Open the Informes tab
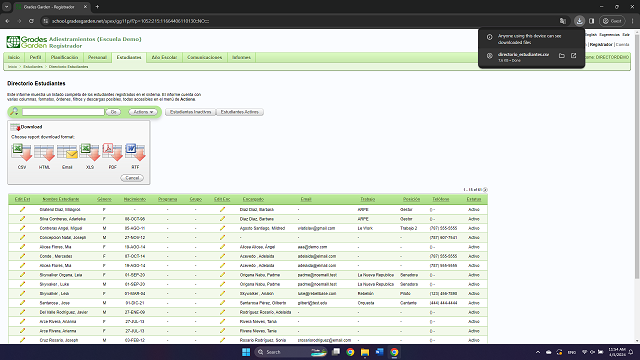 241,57
